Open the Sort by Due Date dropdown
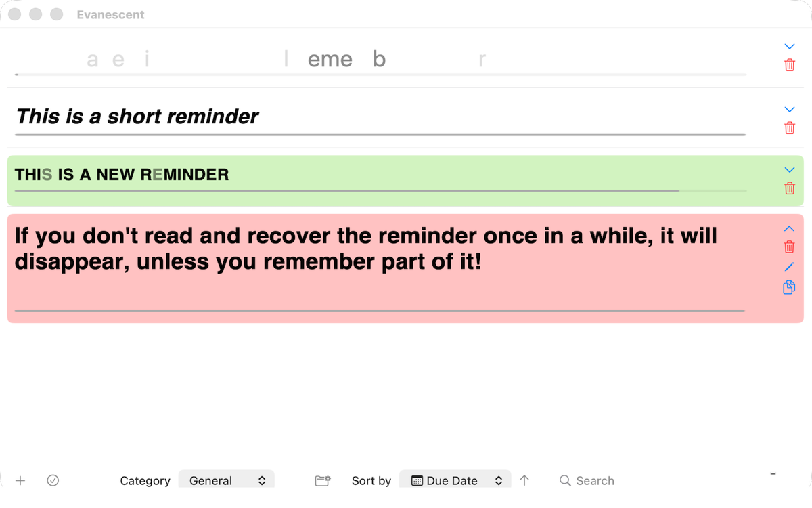812x508 pixels. click(x=455, y=480)
